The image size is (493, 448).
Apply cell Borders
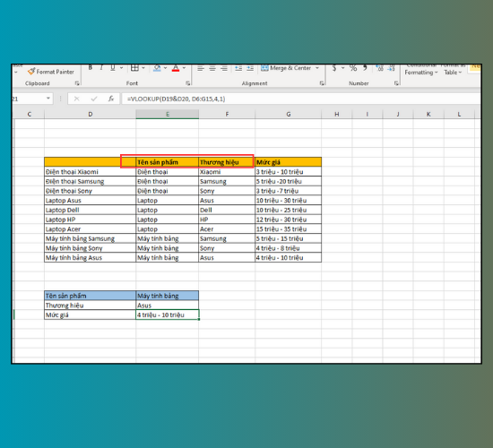click(134, 67)
